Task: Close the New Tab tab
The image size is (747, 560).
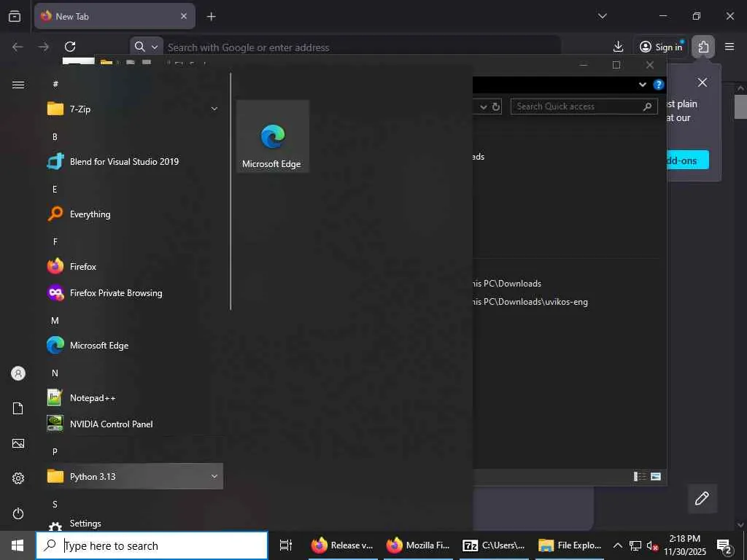Action: point(184,16)
